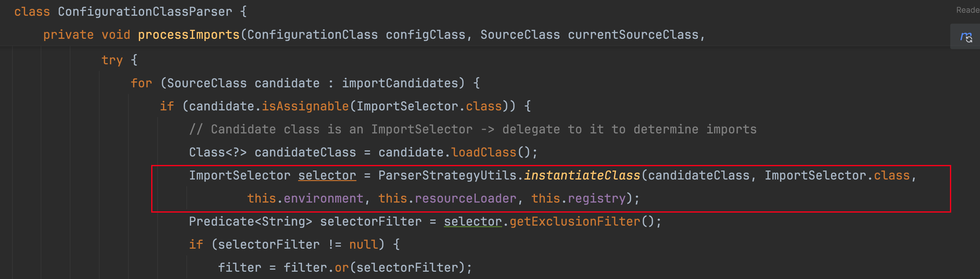Toggle the Reader mode label
Screen dimensions: 980x279
point(968,10)
